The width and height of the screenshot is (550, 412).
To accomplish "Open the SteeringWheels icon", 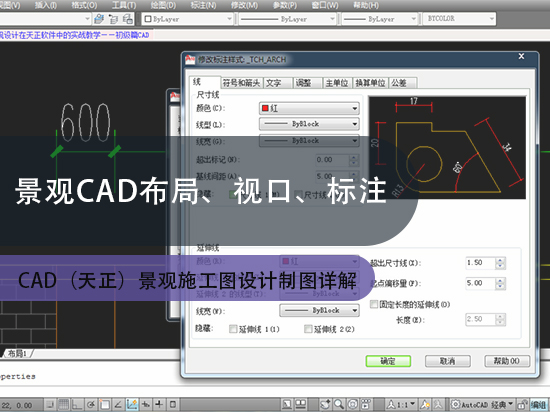I will click(353, 404).
